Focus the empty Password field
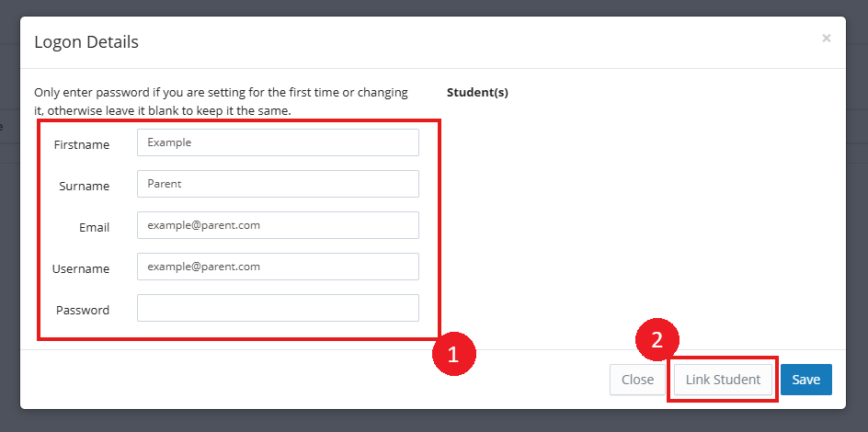The width and height of the screenshot is (868, 432). tap(278, 308)
